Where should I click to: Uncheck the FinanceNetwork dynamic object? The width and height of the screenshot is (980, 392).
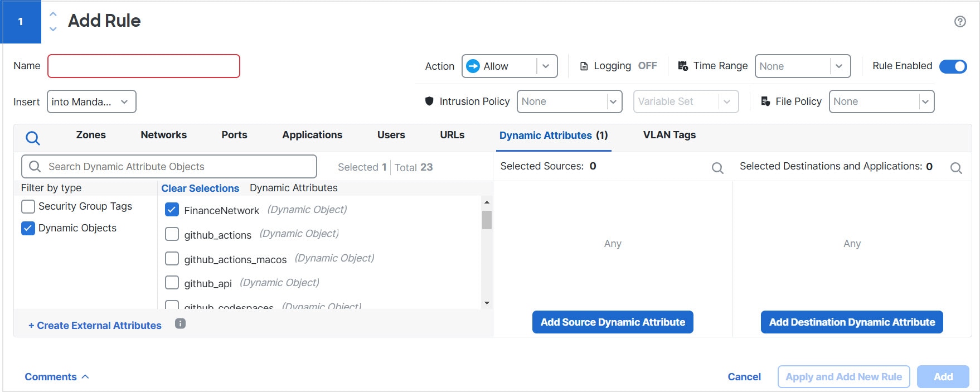click(172, 210)
